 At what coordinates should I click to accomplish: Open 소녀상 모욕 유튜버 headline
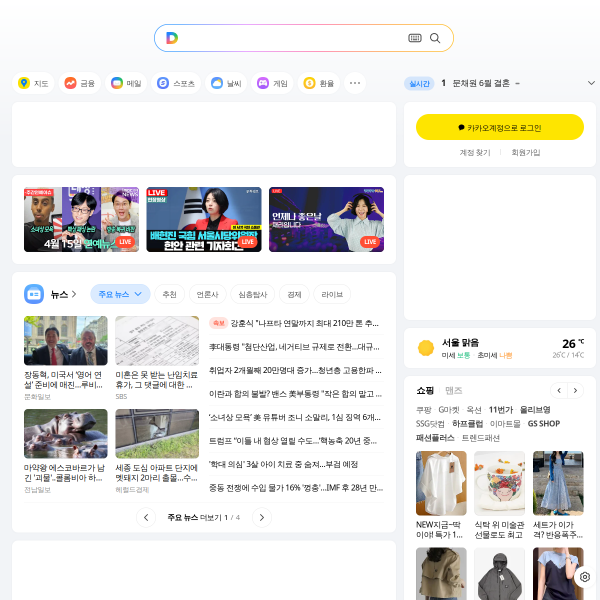pos(295,417)
